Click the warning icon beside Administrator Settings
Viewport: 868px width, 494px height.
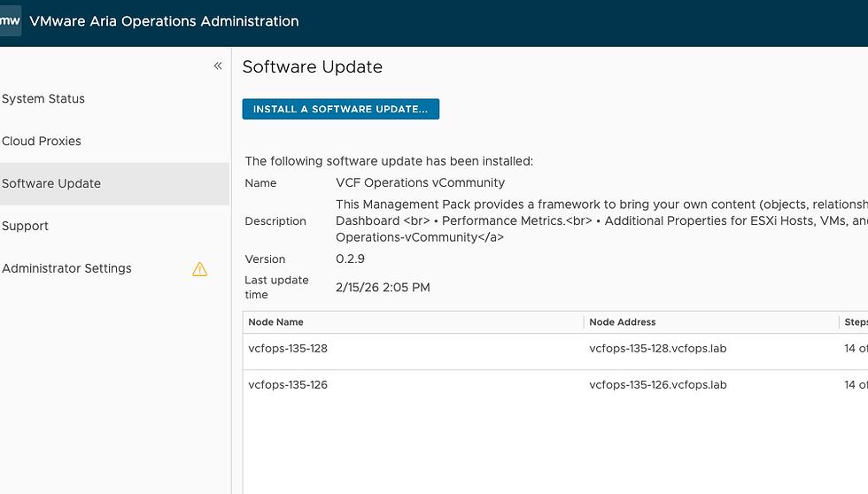click(200, 269)
